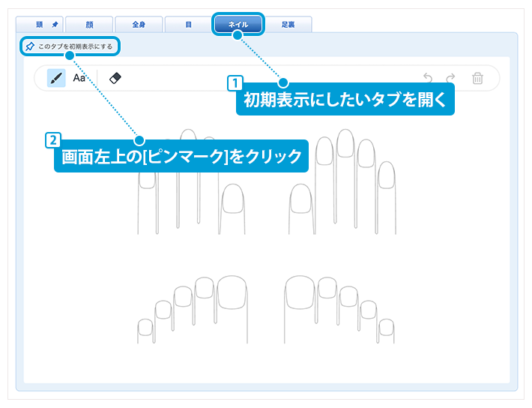Viewport: 532px width, 408px height.
Task: Switch to the 全身 tab
Action: pyautogui.click(x=139, y=25)
